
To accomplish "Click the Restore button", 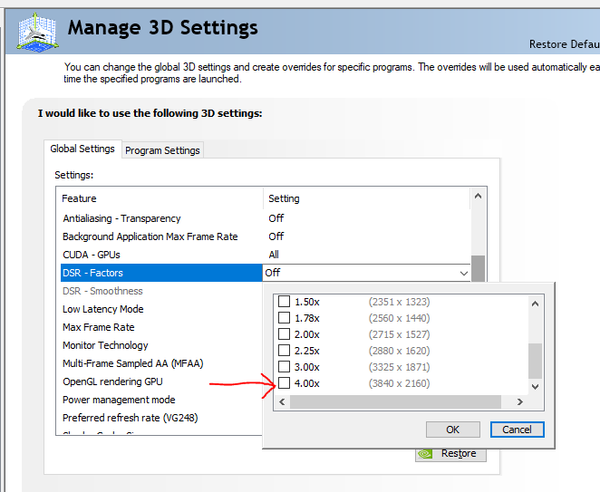I will (451, 454).
